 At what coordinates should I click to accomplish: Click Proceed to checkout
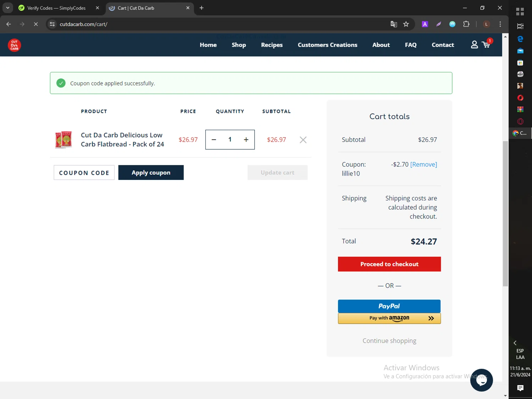point(389,264)
